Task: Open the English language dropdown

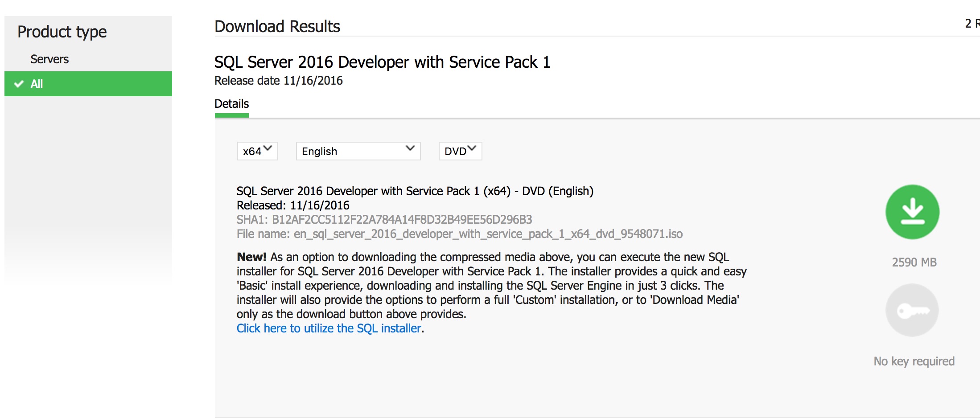Action: (x=358, y=151)
